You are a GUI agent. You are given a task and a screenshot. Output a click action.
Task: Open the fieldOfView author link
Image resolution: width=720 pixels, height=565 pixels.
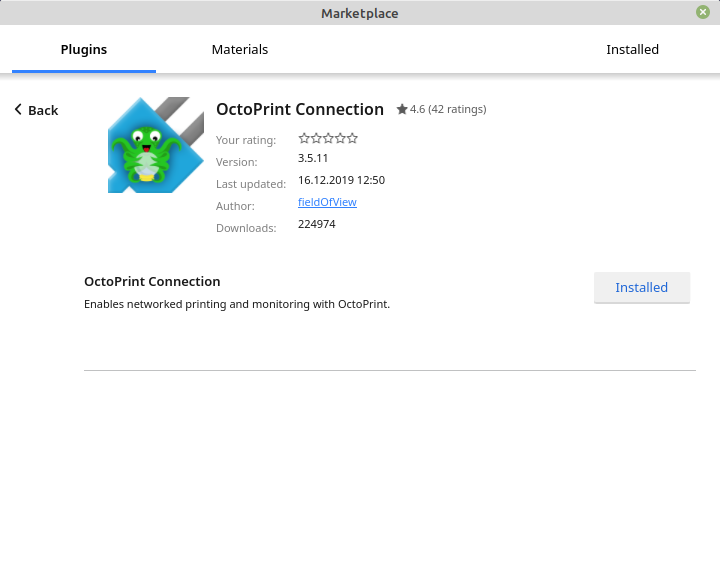(327, 202)
